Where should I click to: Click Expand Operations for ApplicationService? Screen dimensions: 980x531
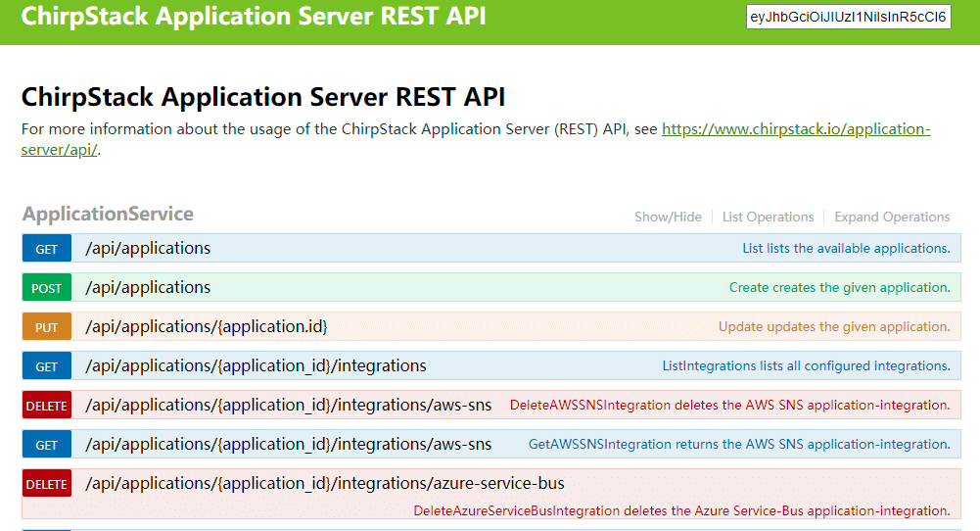pos(892,217)
